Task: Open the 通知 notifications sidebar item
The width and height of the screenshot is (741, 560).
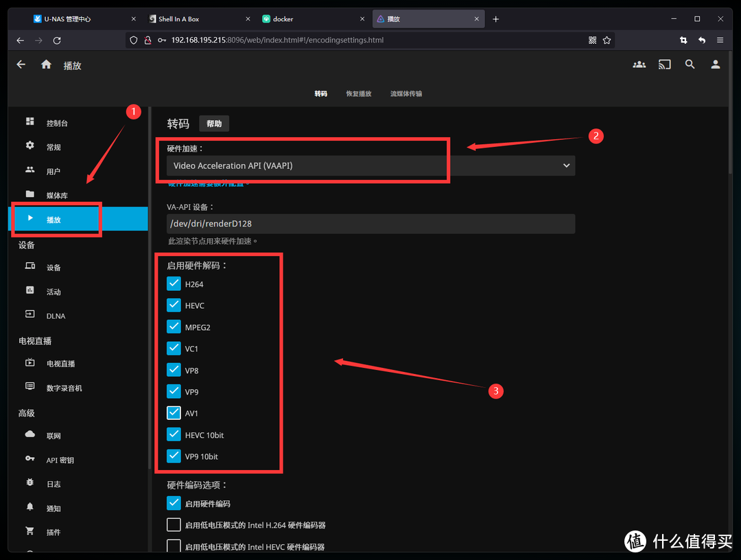Action: click(78, 508)
